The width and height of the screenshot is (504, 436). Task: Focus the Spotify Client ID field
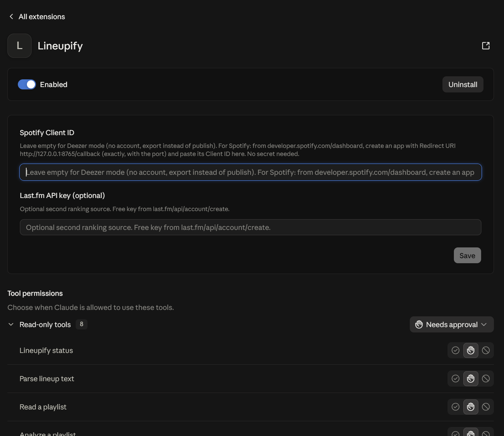251,172
